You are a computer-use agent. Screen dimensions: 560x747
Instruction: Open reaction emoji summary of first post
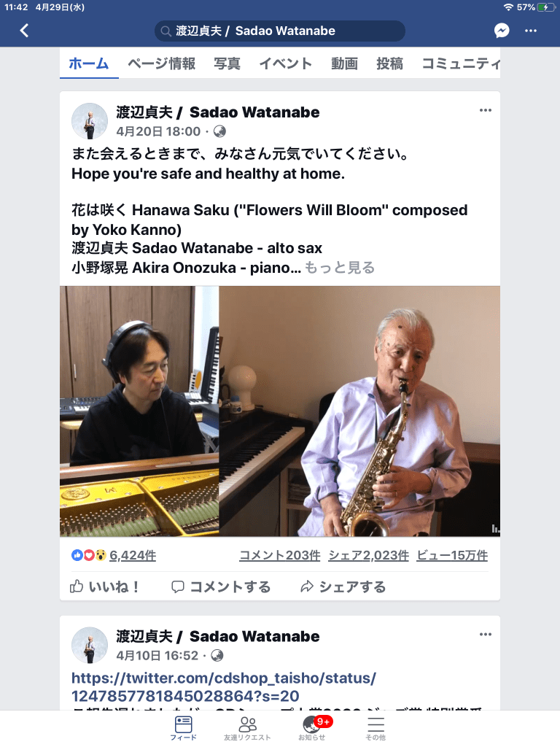point(88,555)
